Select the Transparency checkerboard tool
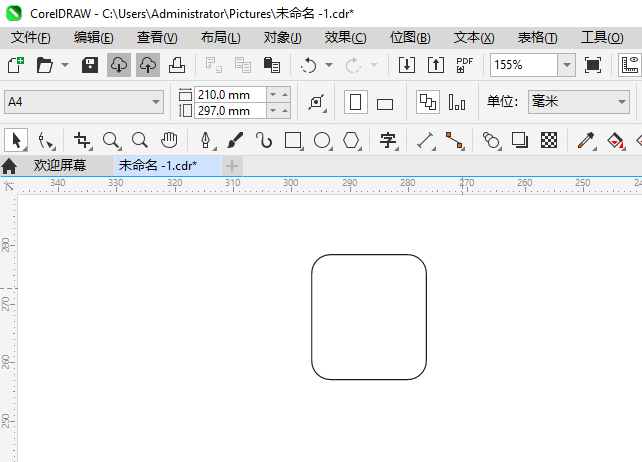Viewport: 642px width, 462px height. tap(549, 140)
